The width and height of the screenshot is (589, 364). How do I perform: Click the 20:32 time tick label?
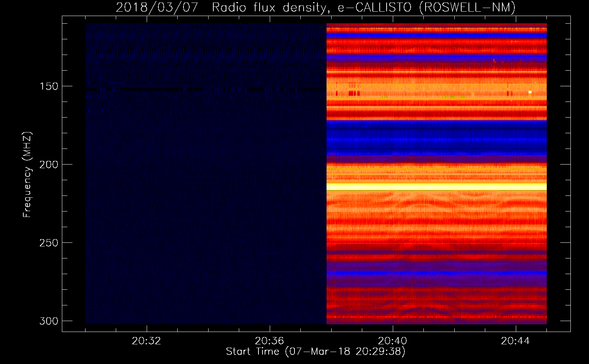tap(146, 341)
